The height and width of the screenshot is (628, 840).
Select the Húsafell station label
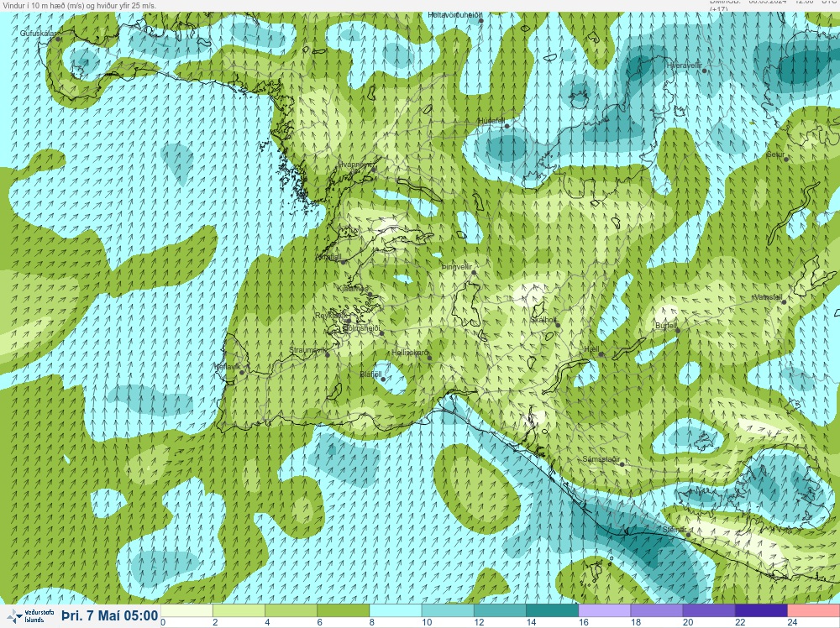[491, 121]
